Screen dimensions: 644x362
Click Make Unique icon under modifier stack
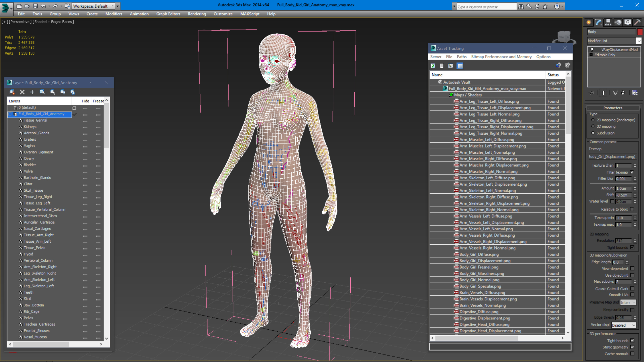(x=615, y=93)
